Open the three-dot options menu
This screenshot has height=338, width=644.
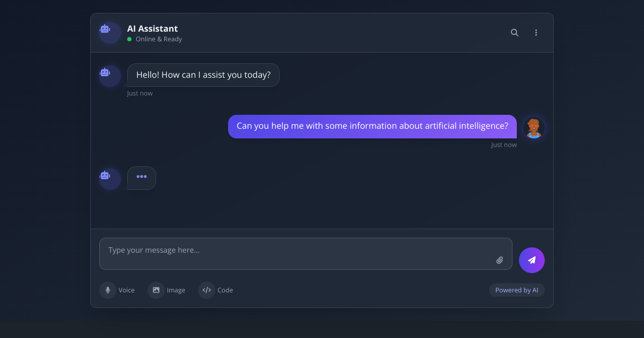coord(536,32)
